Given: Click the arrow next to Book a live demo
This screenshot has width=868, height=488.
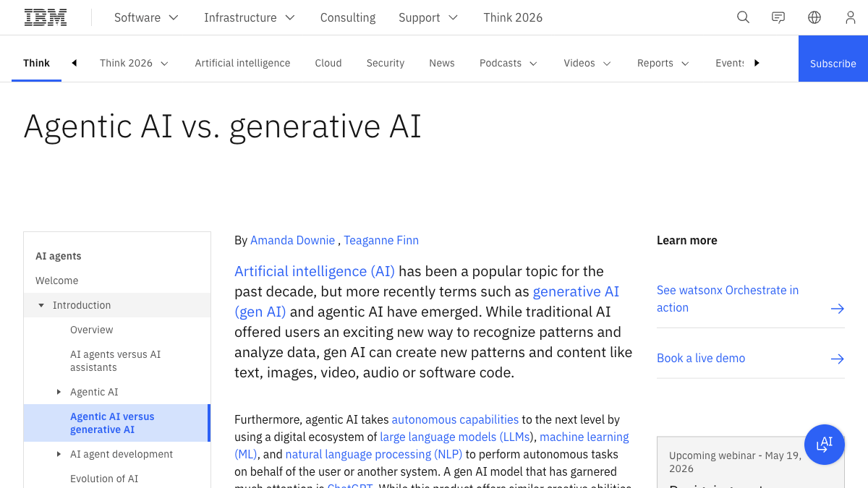Looking at the screenshot, I should pos(838,359).
